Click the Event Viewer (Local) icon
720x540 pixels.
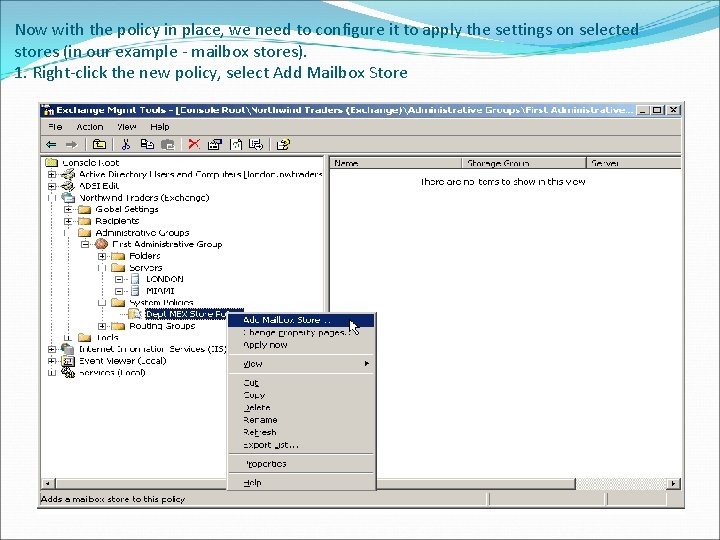(x=68, y=361)
